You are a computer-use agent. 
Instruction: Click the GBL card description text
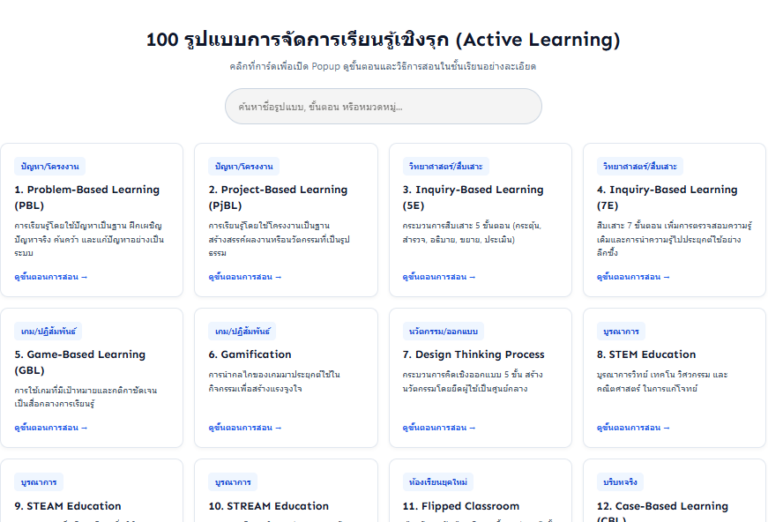click(x=86, y=397)
